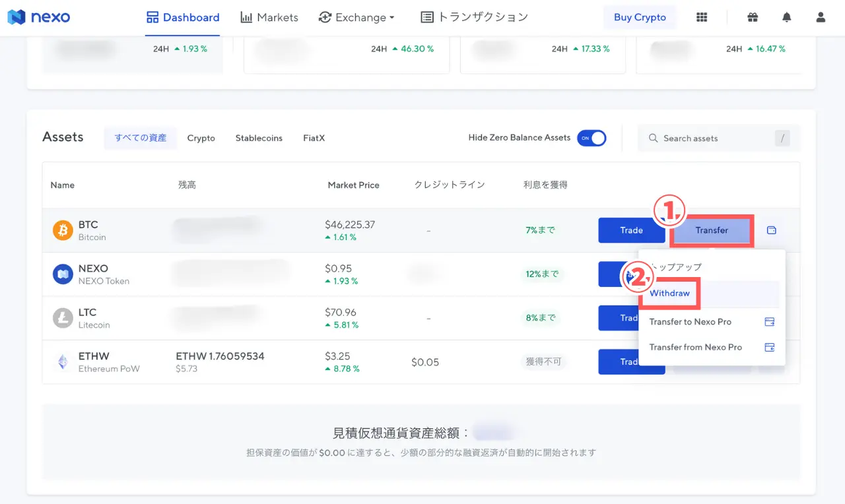Click the wallet icon in BTC row
The width and height of the screenshot is (845, 504).
pos(771,230)
